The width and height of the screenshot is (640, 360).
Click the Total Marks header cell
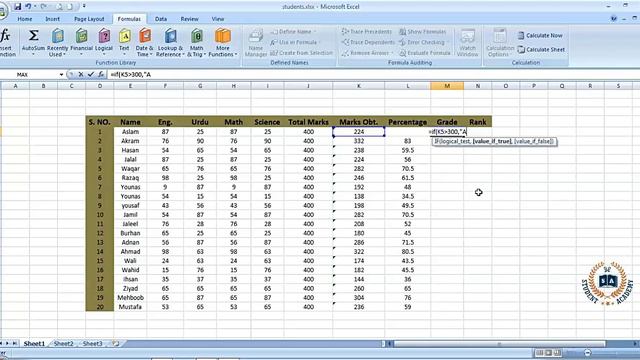coord(308,122)
